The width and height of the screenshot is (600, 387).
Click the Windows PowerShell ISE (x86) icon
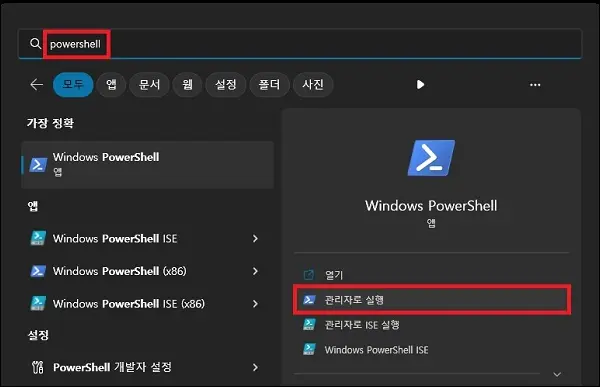click(x=38, y=303)
